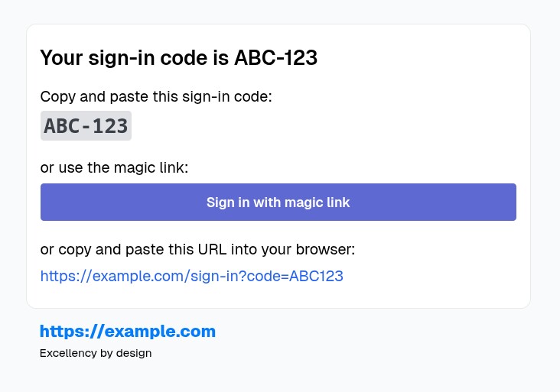The height and width of the screenshot is (392, 560).
Task: Click the Sign in with magic link button
Action: pyautogui.click(x=278, y=202)
